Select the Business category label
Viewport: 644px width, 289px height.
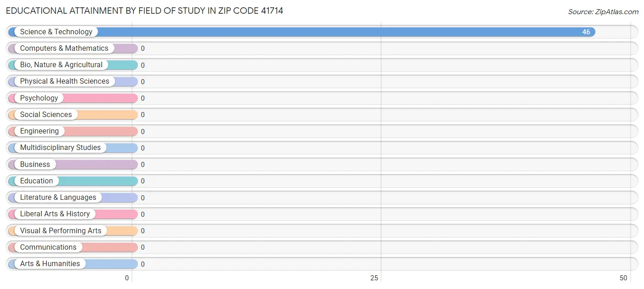point(35,164)
